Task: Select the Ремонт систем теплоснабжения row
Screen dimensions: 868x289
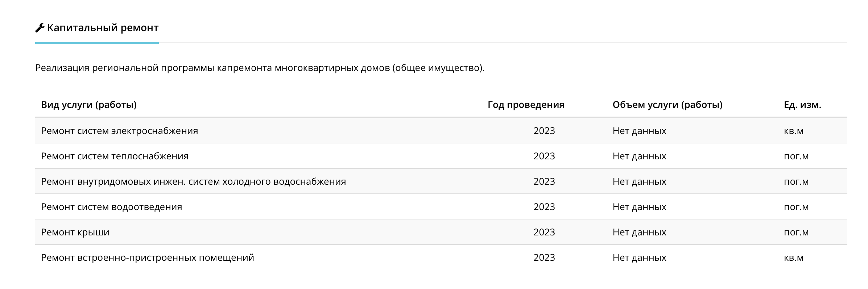Action: (x=115, y=156)
